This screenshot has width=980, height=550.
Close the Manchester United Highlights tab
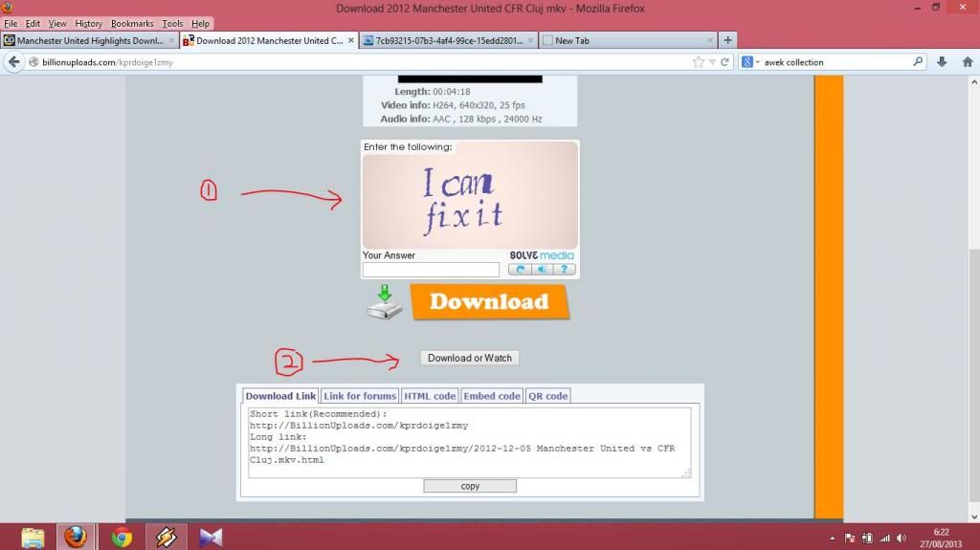point(171,40)
